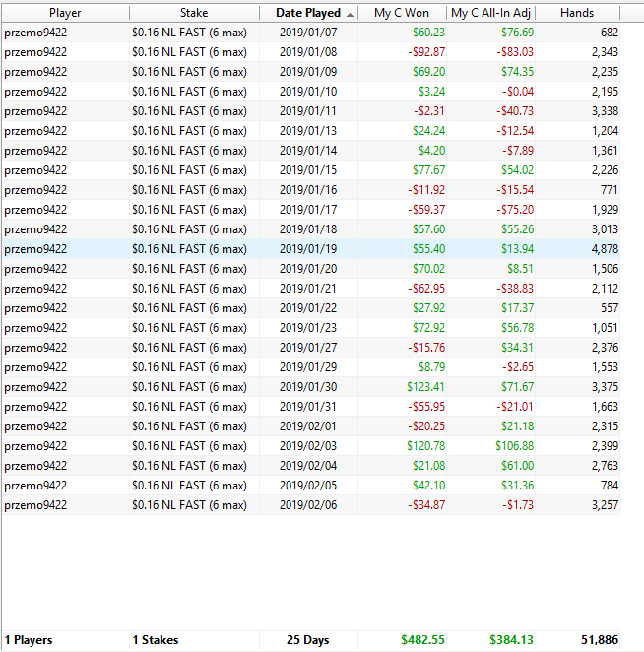Select the row dated 2019/01/07

tap(311, 33)
